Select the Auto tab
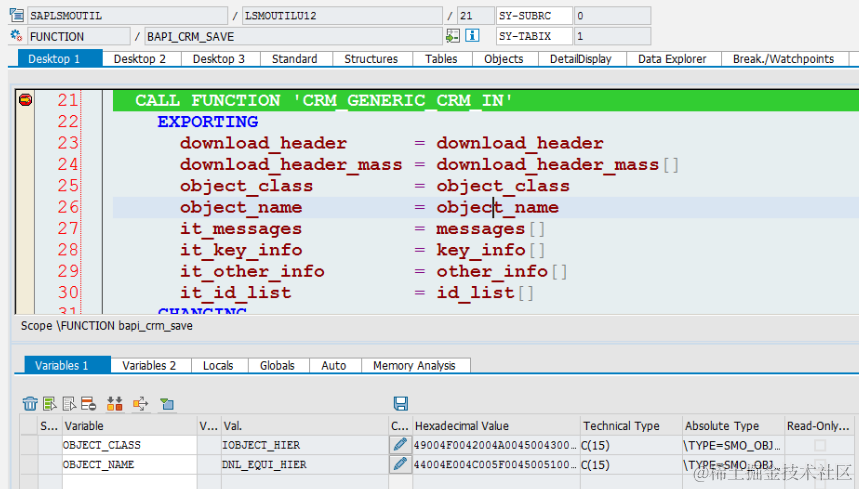 tap(334, 365)
